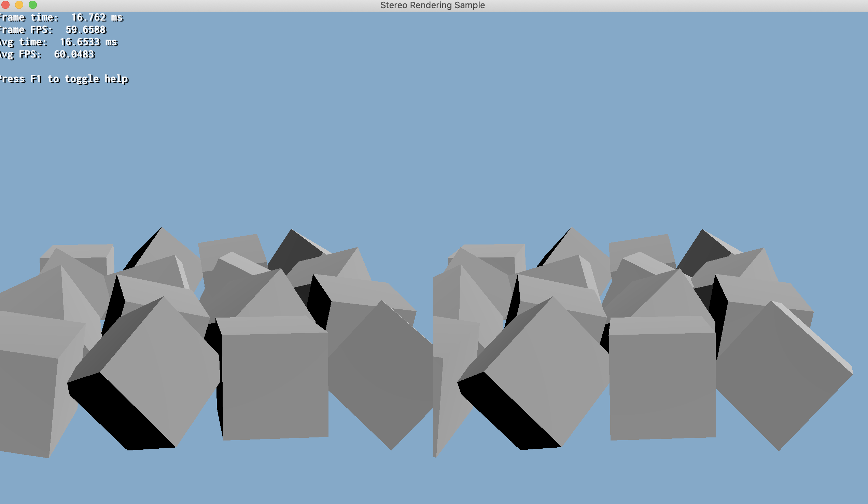Viewport: 868px width, 504px height.
Task: Click the Avg time 16.6533 ms readout
Action: 58,42
